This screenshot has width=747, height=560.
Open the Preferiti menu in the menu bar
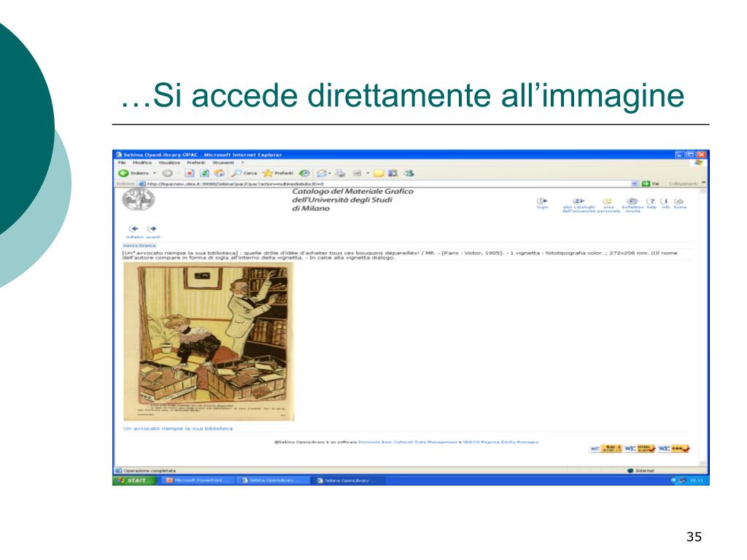tap(196, 163)
